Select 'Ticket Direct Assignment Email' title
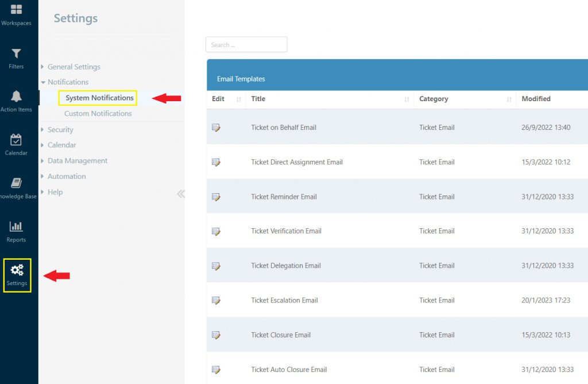This screenshot has width=588, height=384. (x=297, y=162)
